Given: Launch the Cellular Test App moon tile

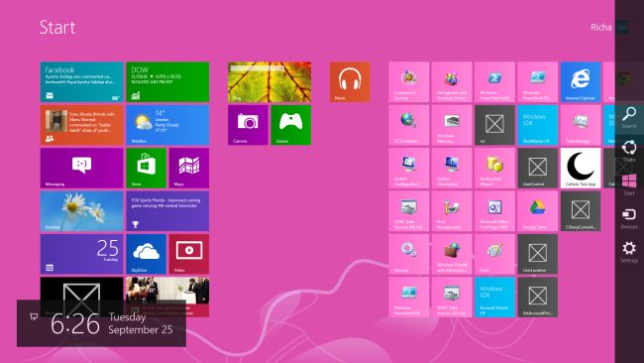Looking at the screenshot, I should pos(581,169).
